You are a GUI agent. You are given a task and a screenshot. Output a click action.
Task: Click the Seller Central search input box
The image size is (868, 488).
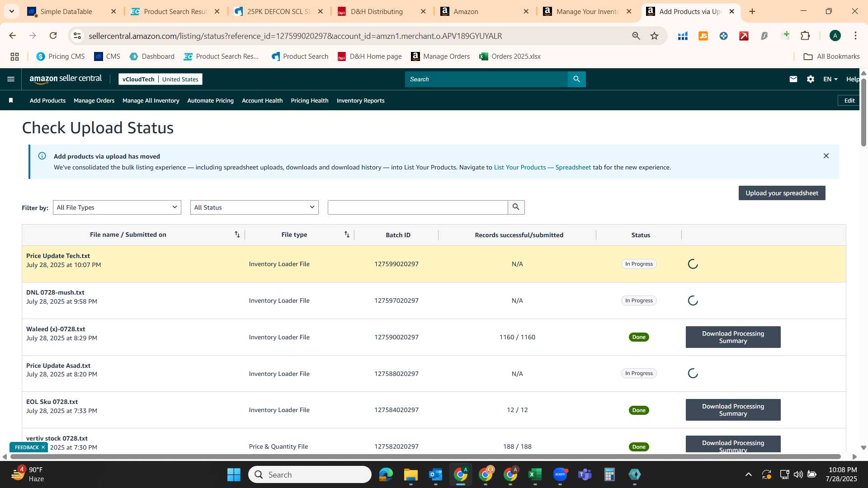tap(486, 79)
